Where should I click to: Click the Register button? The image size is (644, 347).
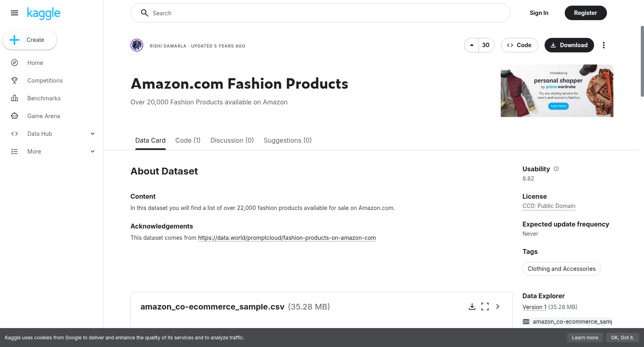point(586,13)
